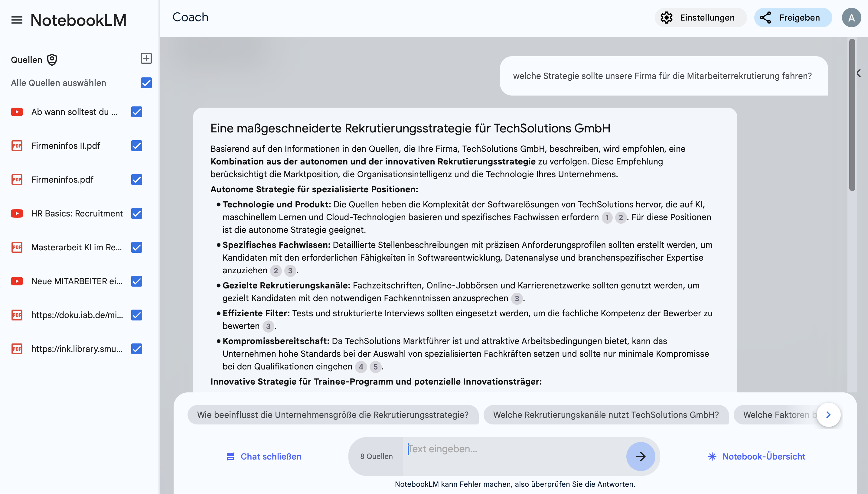This screenshot has width=868, height=494.
Task: Click the Freigeben share button
Action: (x=793, y=18)
